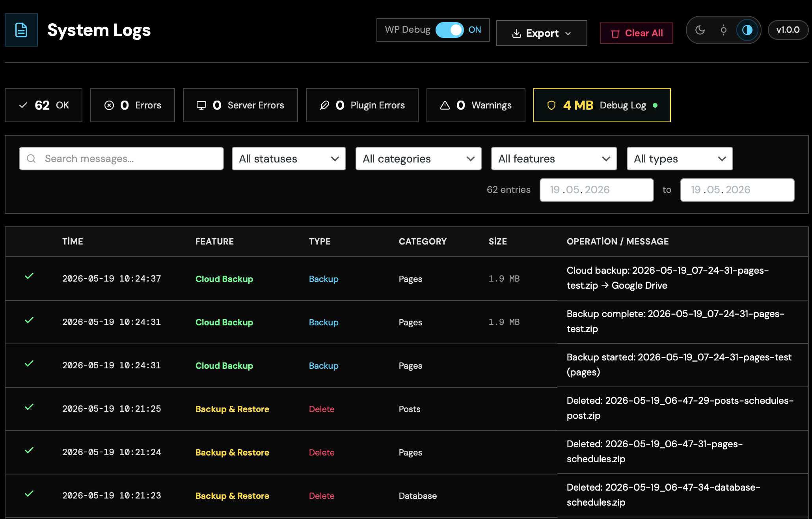Switch to dark mode moon icon

point(700,30)
